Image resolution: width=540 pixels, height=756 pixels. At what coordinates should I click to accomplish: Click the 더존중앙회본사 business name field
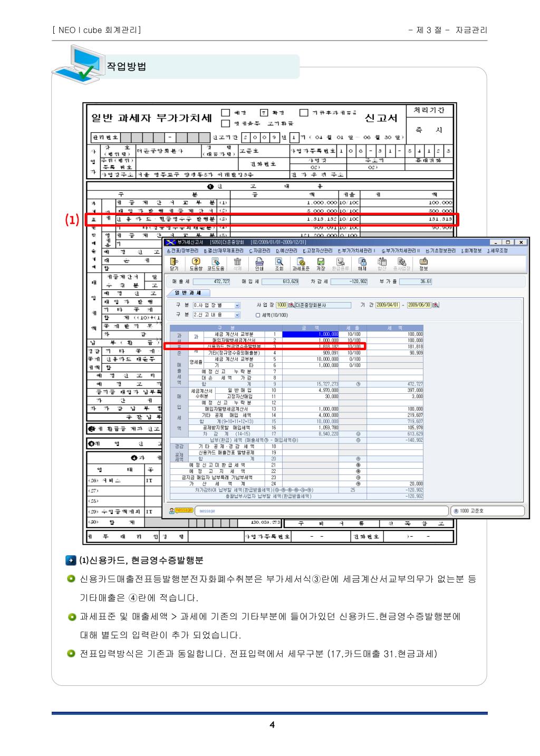[322, 305]
